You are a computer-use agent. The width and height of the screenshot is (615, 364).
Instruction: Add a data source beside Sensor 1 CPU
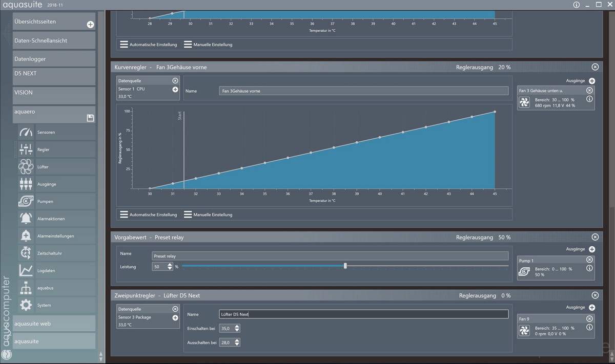175,89
